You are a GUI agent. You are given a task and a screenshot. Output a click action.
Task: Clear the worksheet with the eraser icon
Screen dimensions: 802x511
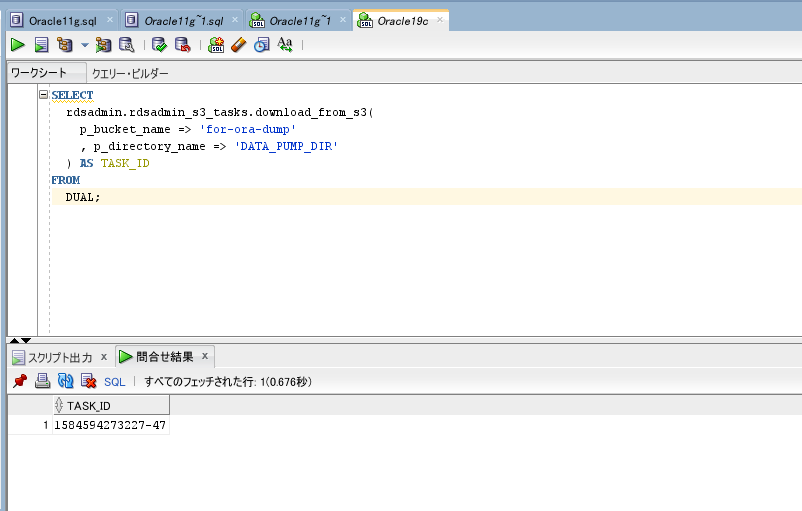(238, 45)
